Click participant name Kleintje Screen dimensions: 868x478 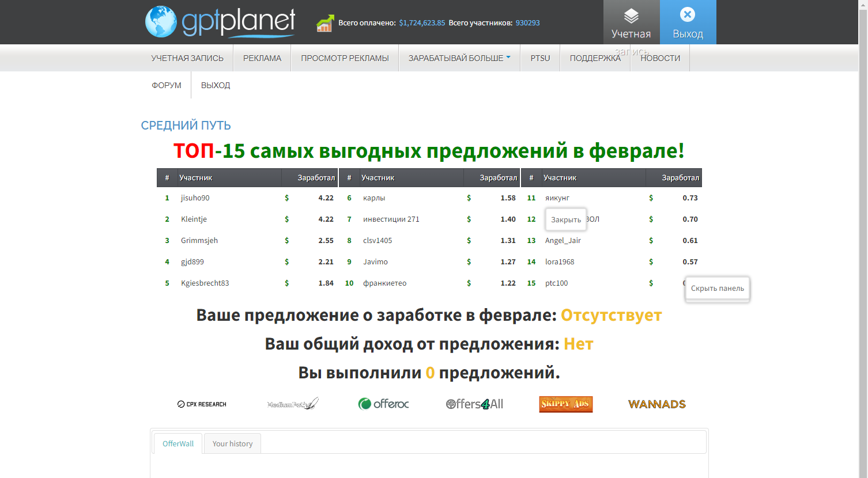click(x=194, y=219)
